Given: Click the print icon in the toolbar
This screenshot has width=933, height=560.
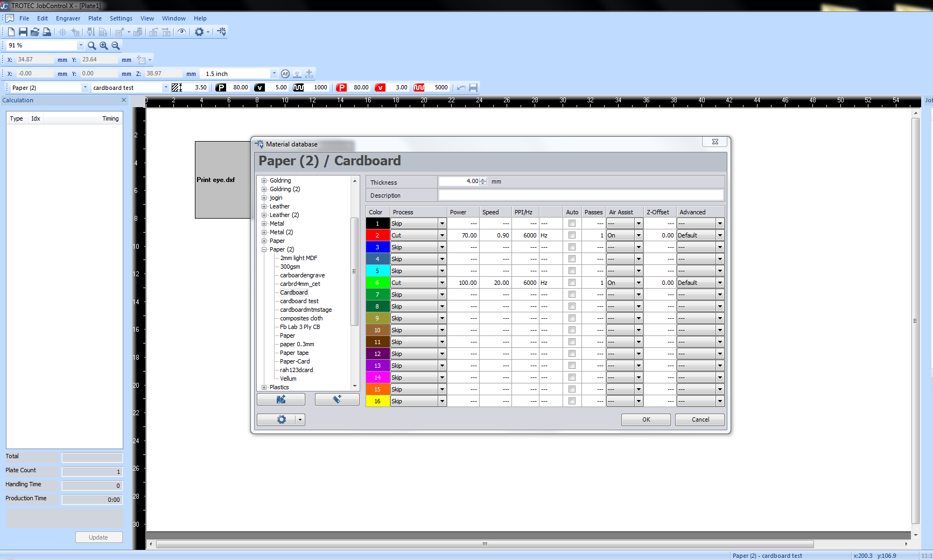Looking at the screenshot, I should 47,32.
